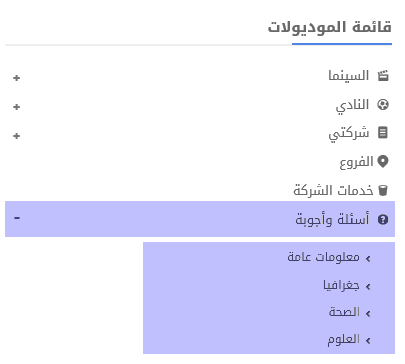Click the chevron beside معلومات عامة
Viewport: 405px width, 364px height.
tap(368, 259)
